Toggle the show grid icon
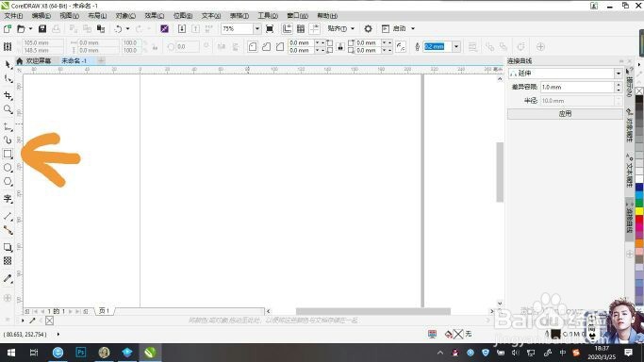Image resolution: width=644 pixels, height=362 pixels. coord(301,28)
